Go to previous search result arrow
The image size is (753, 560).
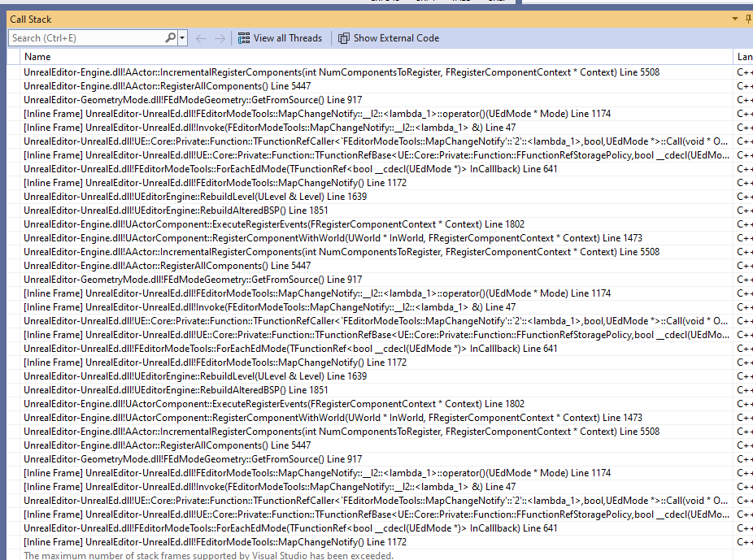click(x=201, y=38)
